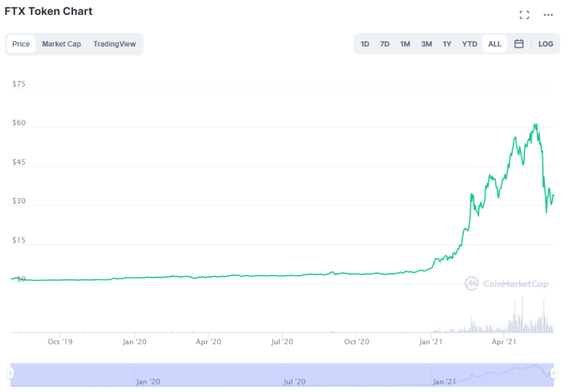
Task: Toggle LOG scale on the chart
Action: pos(546,44)
